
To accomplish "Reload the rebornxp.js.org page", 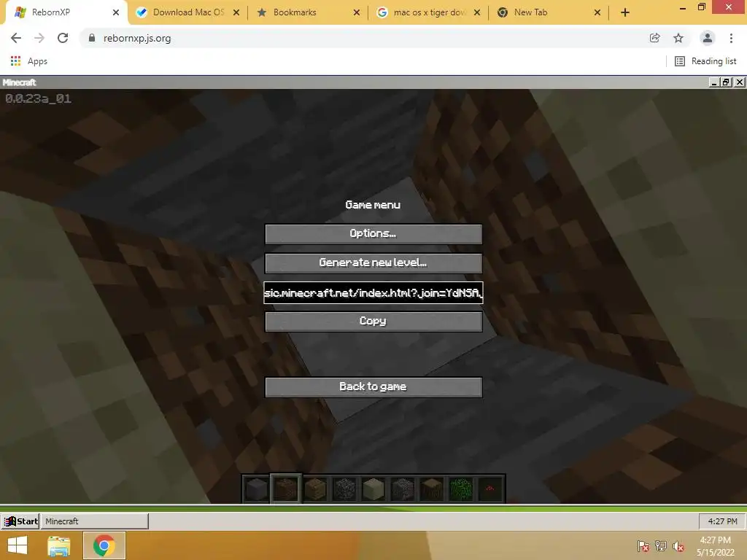I will tap(63, 38).
